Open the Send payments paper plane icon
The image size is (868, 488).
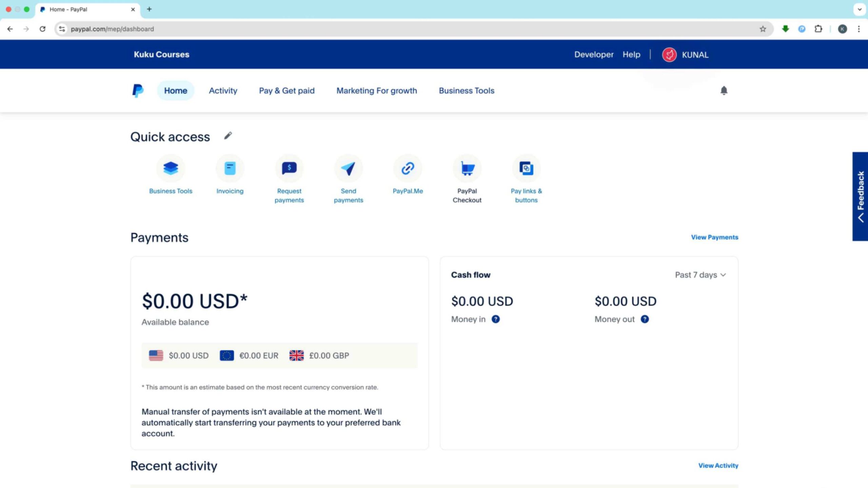(x=348, y=168)
